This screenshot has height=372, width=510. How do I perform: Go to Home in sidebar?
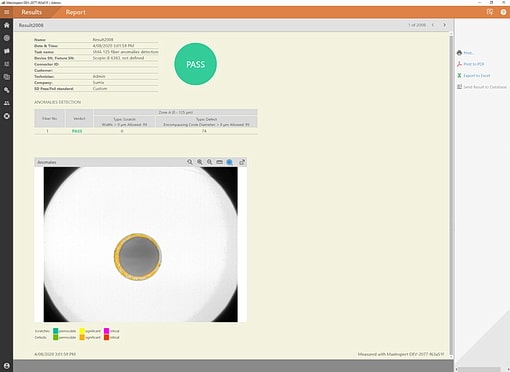coord(6,25)
